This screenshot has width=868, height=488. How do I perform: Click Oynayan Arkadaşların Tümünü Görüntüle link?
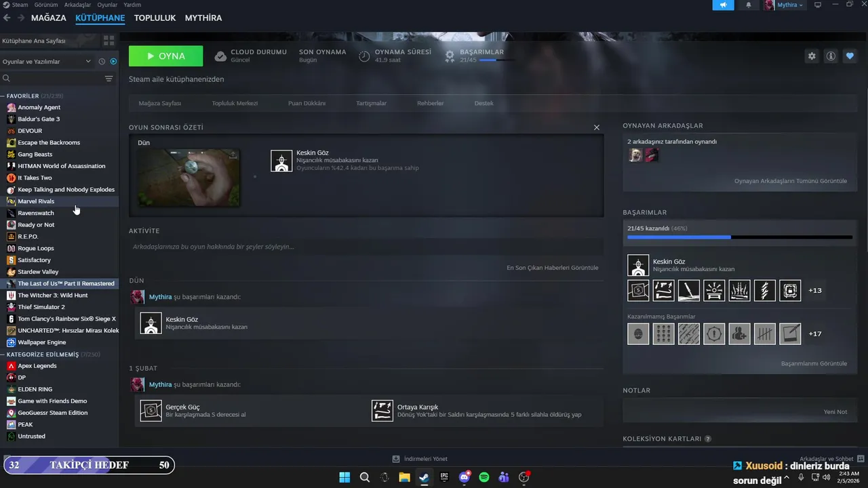pos(791,181)
